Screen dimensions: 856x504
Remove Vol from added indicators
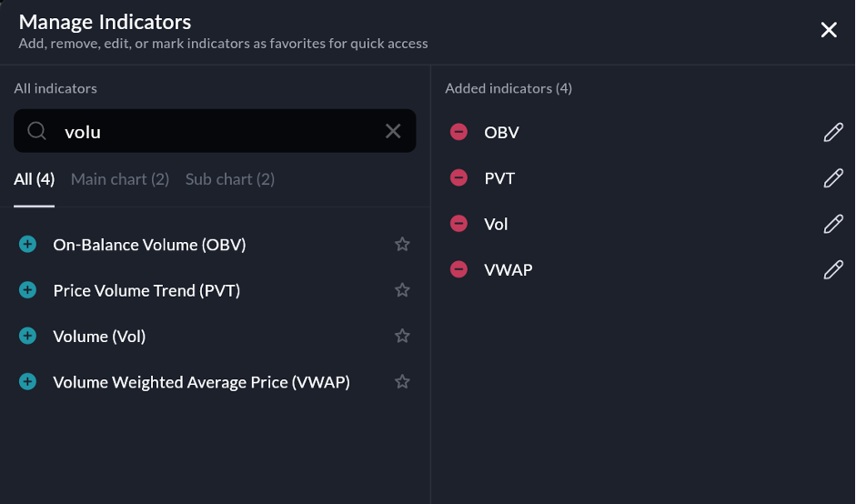pos(459,224)
